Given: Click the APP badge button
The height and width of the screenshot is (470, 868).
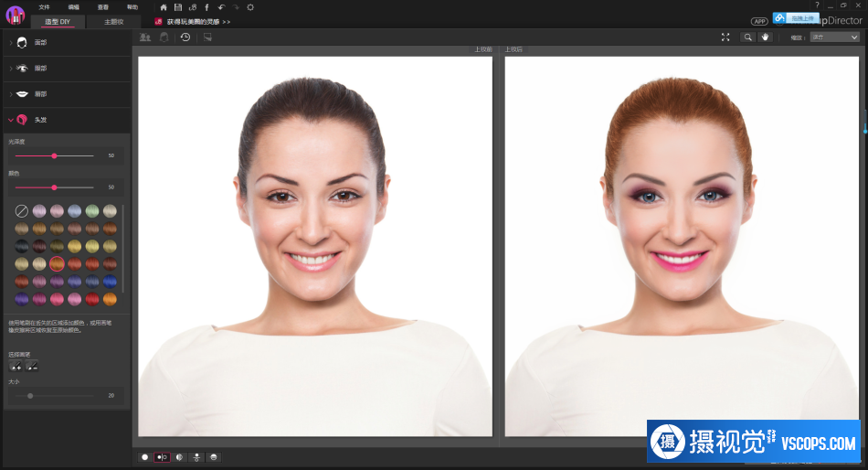Looking at the screenshot, I should click(759, 22).
